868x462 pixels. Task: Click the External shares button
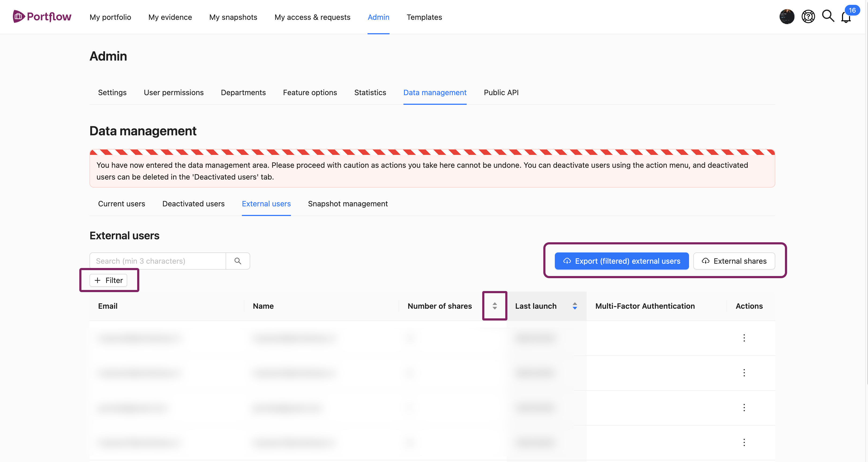click(x=734, y=261)
